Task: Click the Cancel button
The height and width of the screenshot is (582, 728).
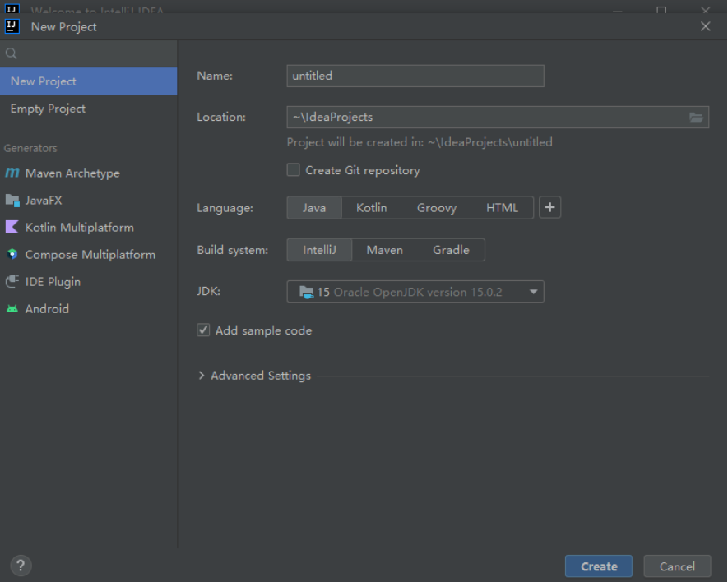Action: pos(677,566)
